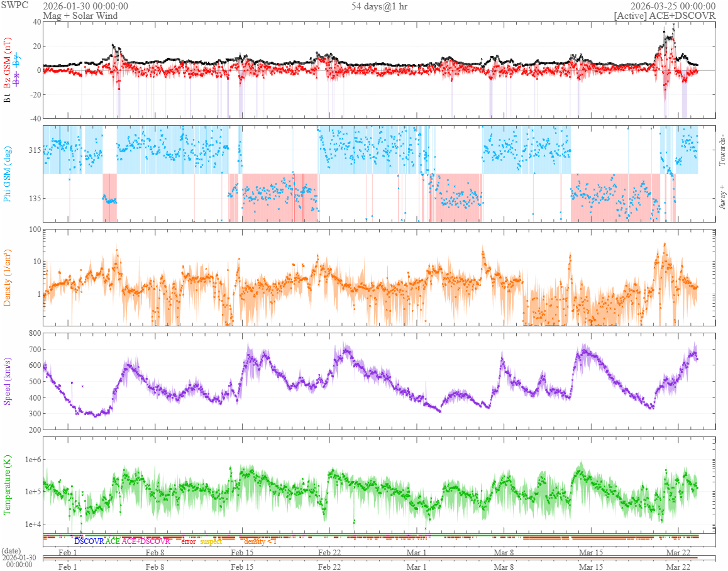Enable the struck-through Bx series label
The image size is (728, 571).
(x=17, y=80)
